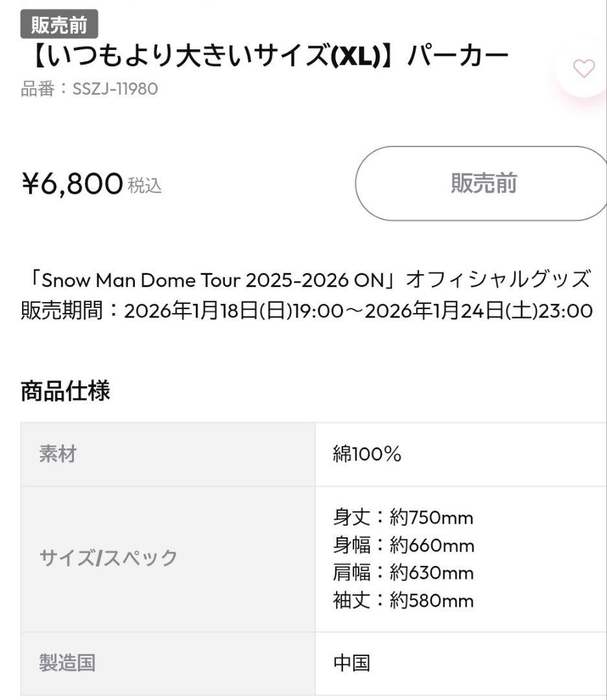Select the サイズ/スペック row label
607x700 pixels.
108,557
